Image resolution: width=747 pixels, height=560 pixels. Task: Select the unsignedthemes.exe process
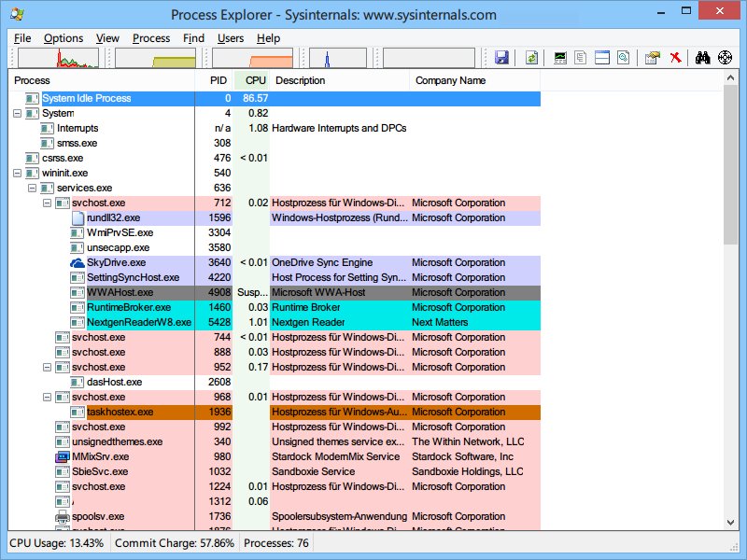[118, 441]
